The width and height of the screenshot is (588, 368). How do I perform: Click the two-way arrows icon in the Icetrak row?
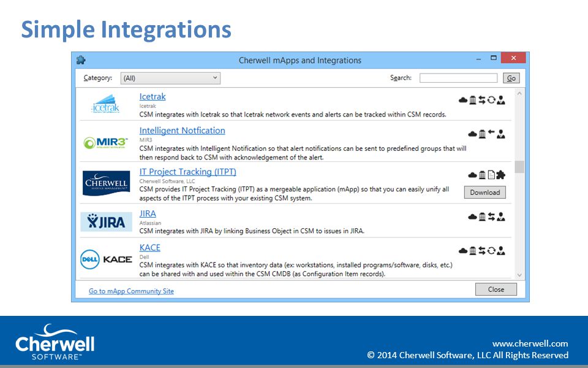[482, 100]
